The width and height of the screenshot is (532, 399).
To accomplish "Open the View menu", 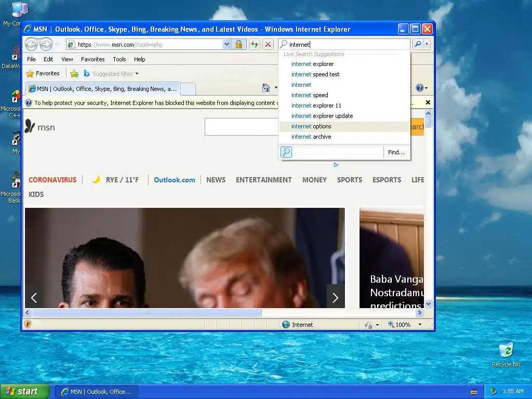I will coord(67,59).
